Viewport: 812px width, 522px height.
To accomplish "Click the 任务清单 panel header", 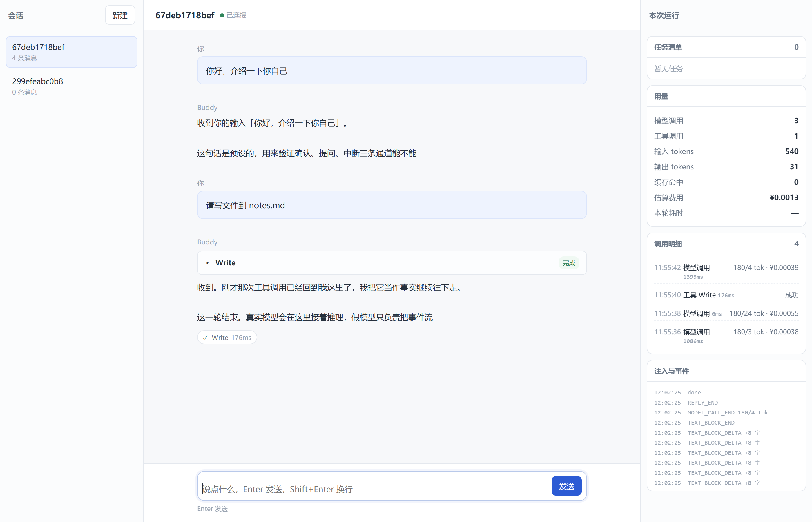I will coord(726,47).
